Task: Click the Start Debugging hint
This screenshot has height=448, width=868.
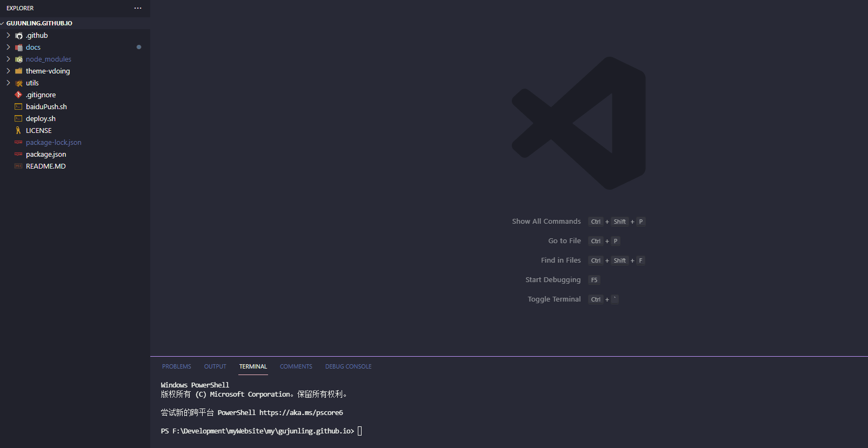Action: [x=553, y=280]
